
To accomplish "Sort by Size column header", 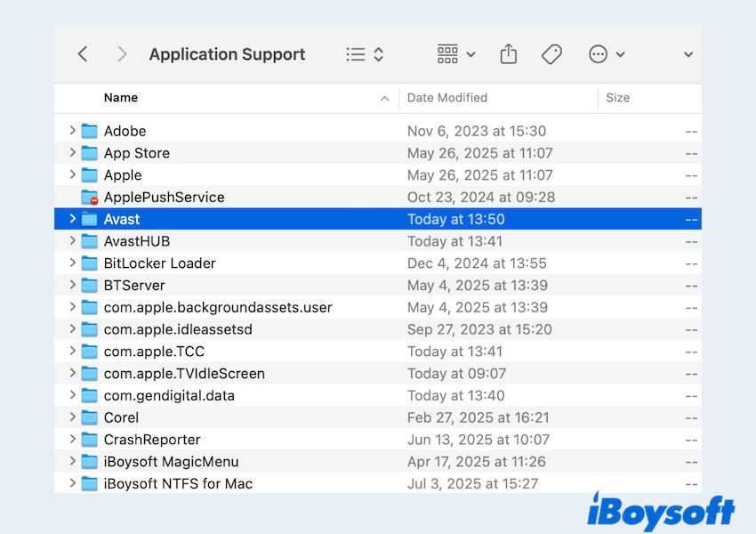I will click(617, 98).
